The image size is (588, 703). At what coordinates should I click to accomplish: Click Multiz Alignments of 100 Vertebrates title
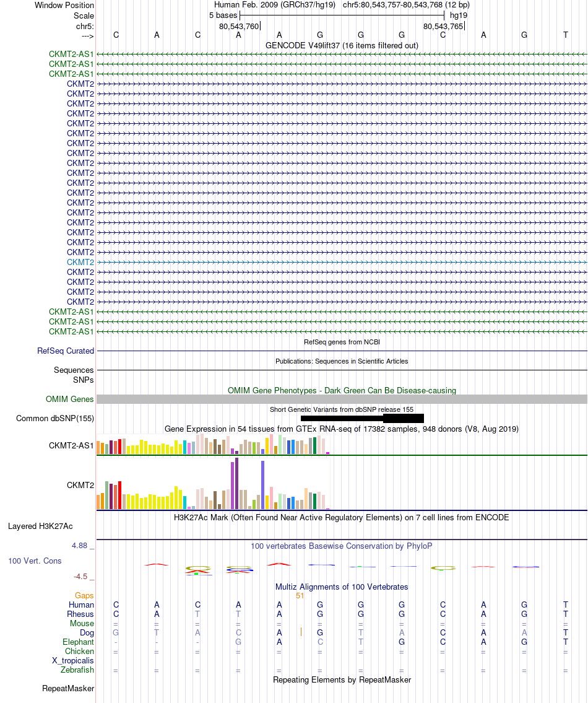tap(342, 587)
